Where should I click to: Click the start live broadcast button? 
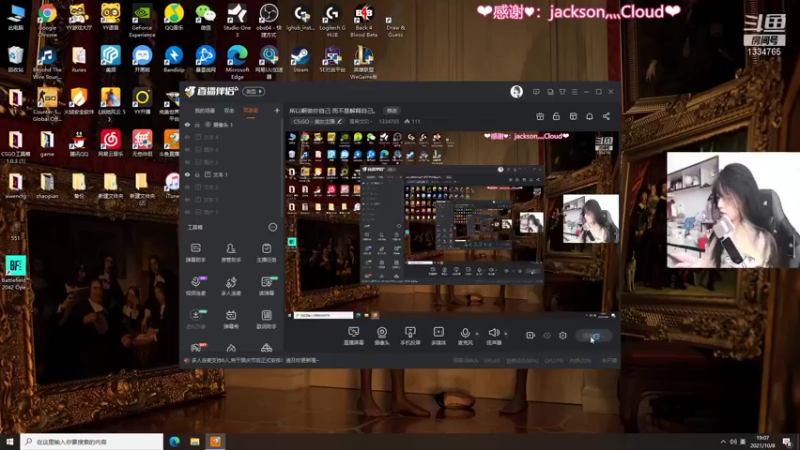click(593, 336)
